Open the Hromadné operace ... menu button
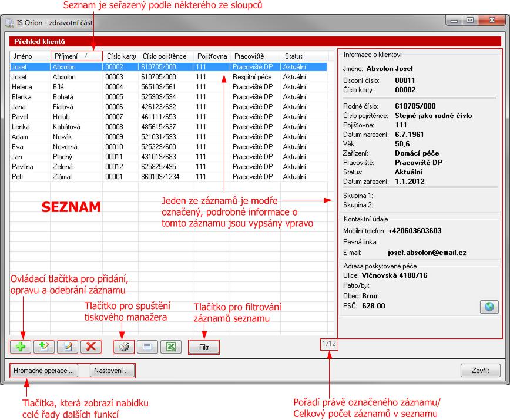Viewport: 510px width, 420px height. click(44, 371)
